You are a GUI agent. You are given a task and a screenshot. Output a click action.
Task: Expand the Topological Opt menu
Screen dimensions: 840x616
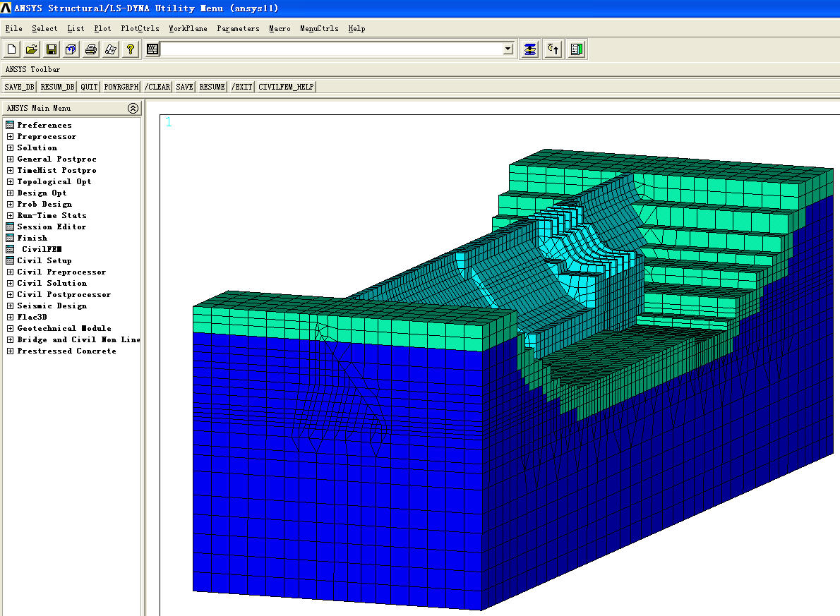pyautogui.click(x=10, y=181)
